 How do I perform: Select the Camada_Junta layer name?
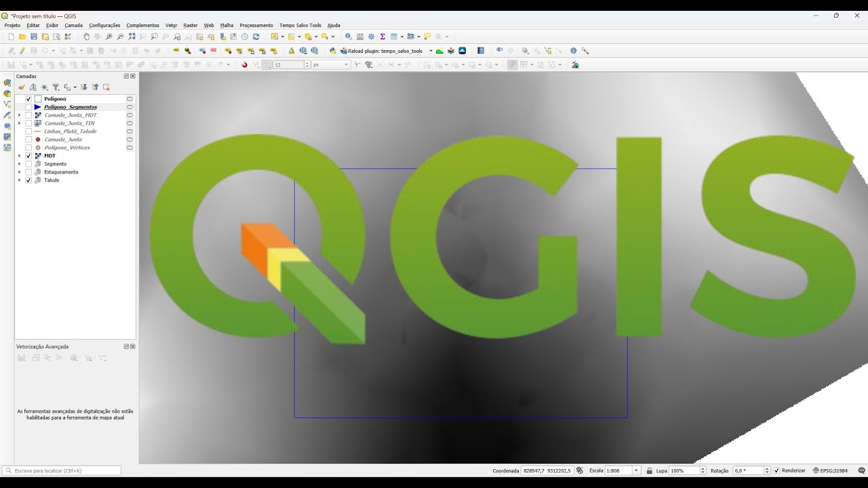pos(63,140)
